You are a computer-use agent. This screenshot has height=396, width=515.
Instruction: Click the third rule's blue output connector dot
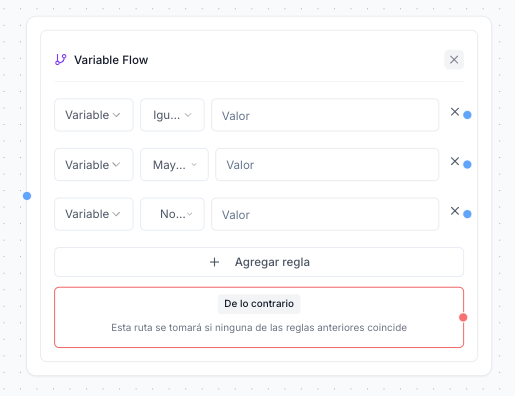467,214
